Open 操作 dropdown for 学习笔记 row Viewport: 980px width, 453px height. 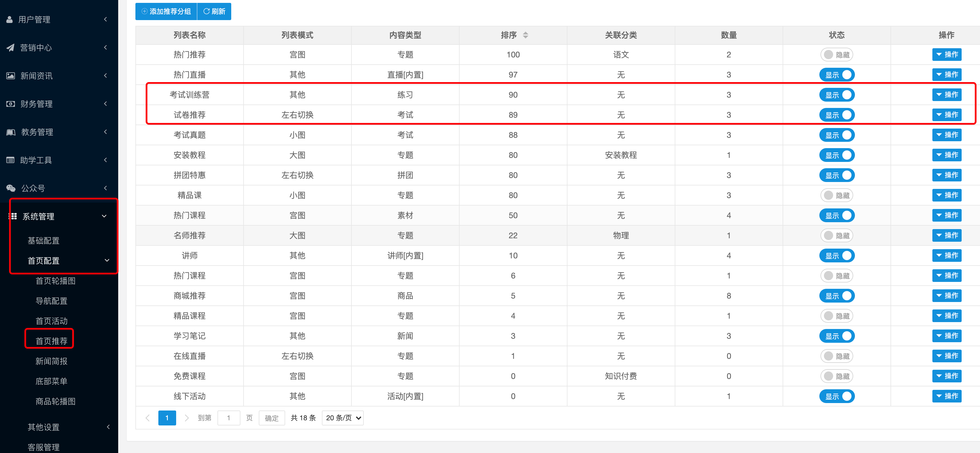(946, 336)
